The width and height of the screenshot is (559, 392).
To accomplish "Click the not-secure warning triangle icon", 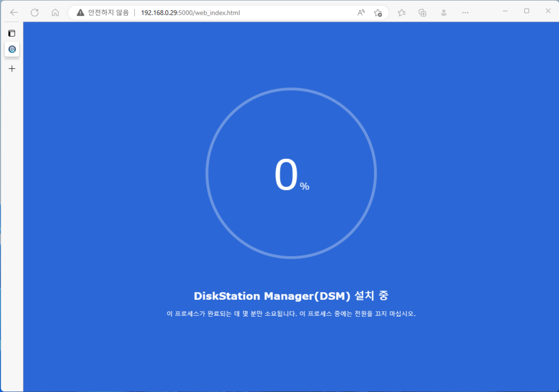I will [81, 13].
